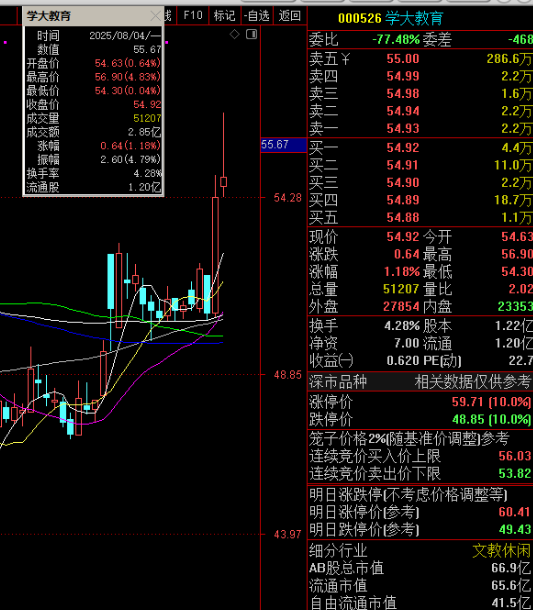Click the 卖五 price 55.00 value
Screen dimensions: 533x610
[403, 59]
